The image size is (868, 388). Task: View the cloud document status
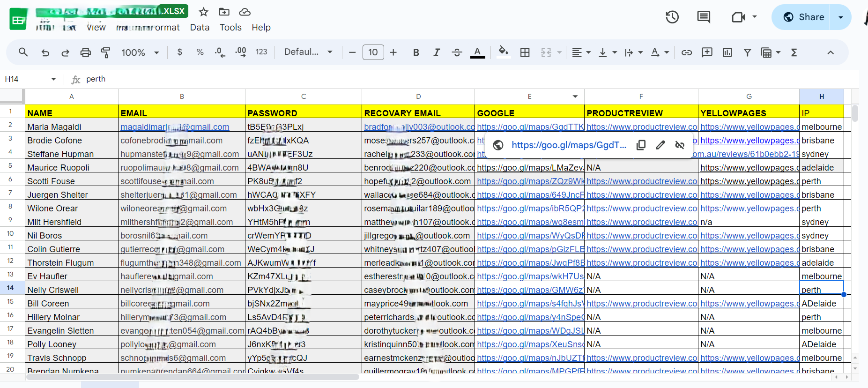[245, 12]
